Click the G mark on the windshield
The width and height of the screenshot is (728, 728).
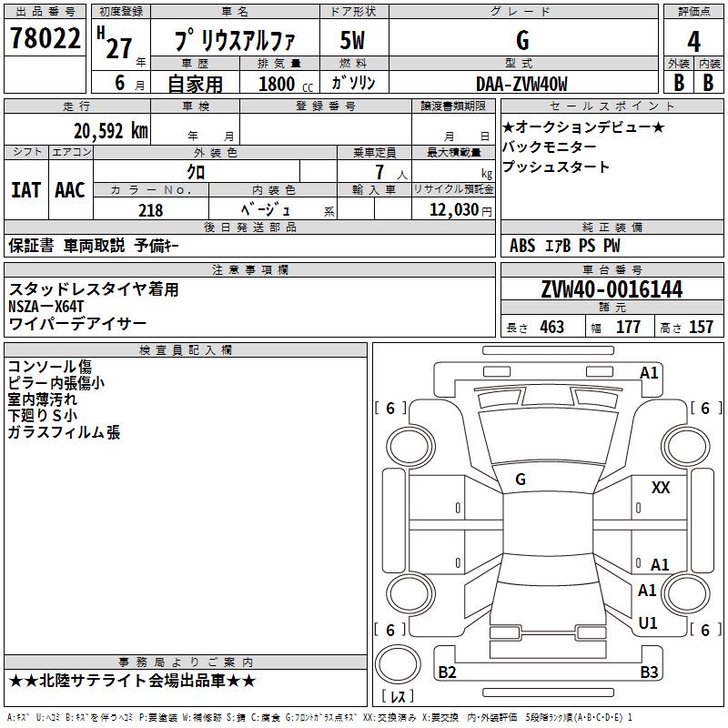[521, 480]
